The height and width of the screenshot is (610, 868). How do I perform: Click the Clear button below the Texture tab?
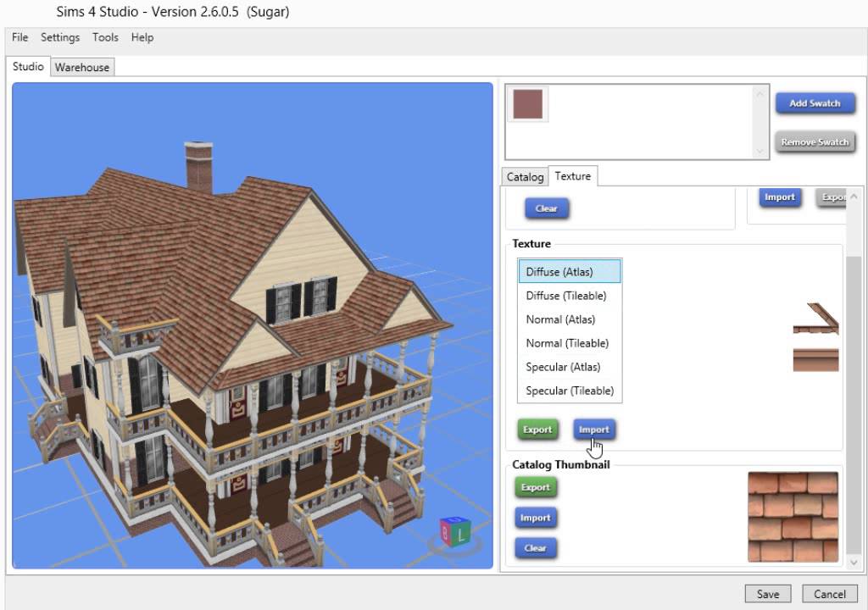coord(547,208)
